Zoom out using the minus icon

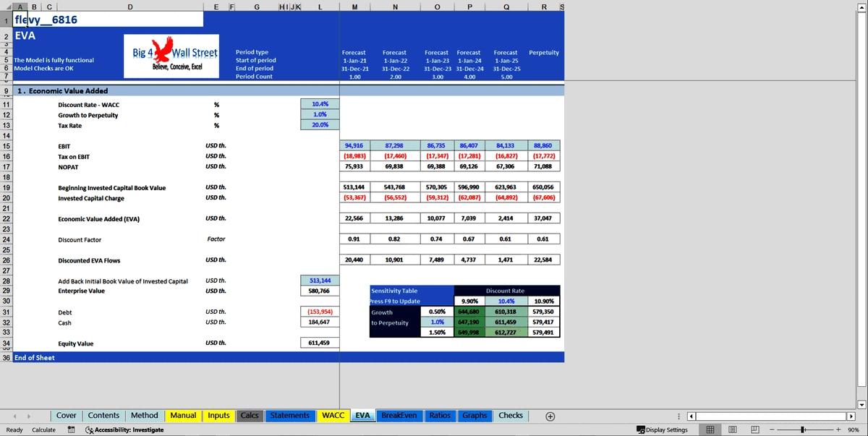coord(772,429)
